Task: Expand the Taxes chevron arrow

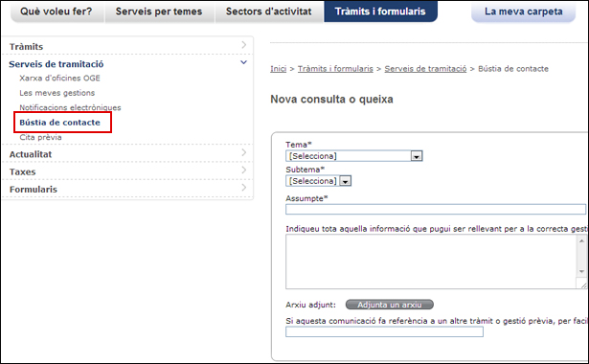Action: click(x=244, y=170)
